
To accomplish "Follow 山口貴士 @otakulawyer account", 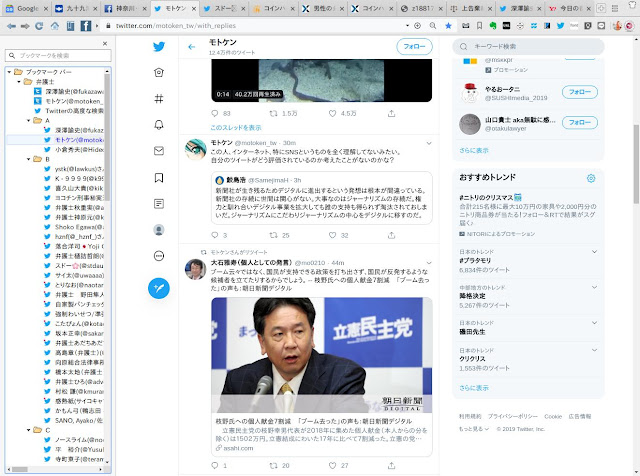I will (x=580, y=122).
